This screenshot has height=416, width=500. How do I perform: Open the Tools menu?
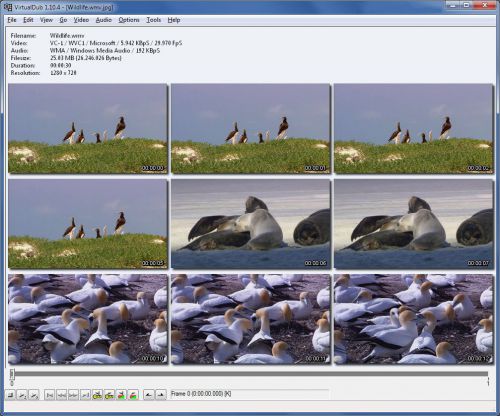tap(154, 20)
